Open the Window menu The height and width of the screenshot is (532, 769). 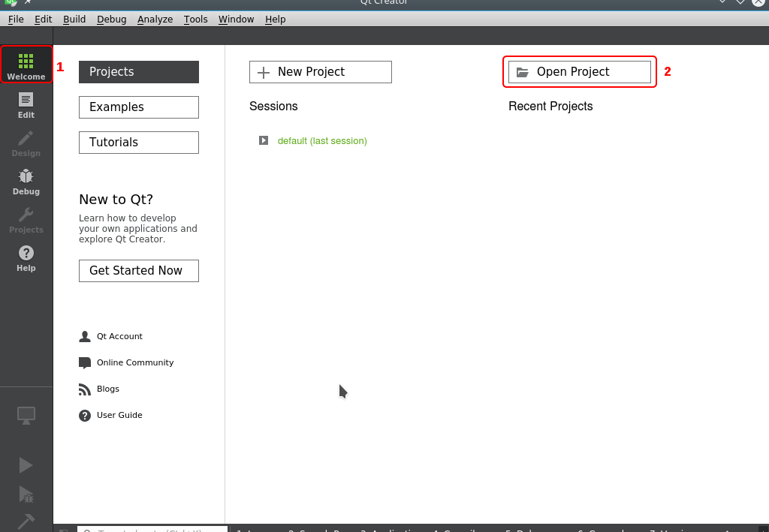point(236,19)
